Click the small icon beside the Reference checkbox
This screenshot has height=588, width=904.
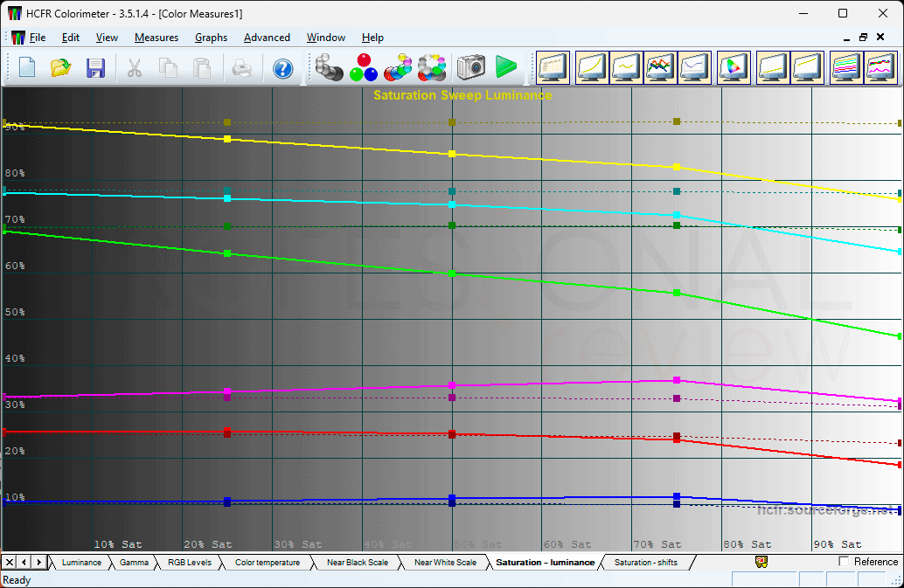[761, 562]
